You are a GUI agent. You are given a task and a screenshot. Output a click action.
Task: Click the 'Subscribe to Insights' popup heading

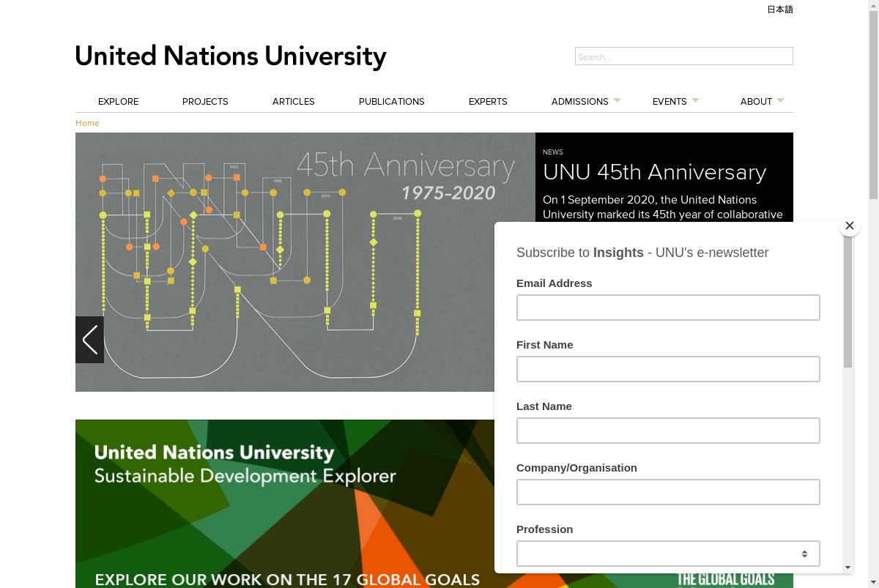(642, 253)
